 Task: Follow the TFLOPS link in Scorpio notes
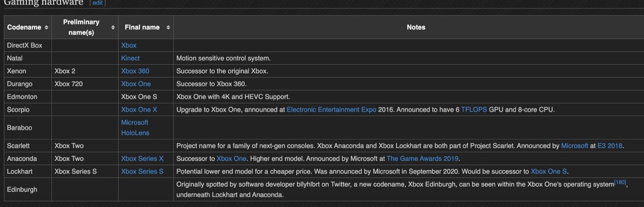coord(474,110)
